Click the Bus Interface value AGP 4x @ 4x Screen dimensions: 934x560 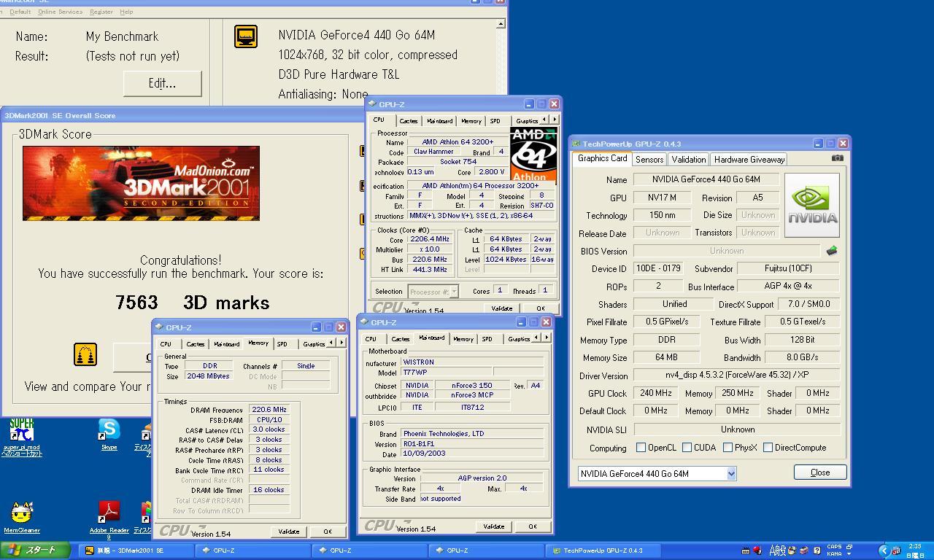[788, 287]
